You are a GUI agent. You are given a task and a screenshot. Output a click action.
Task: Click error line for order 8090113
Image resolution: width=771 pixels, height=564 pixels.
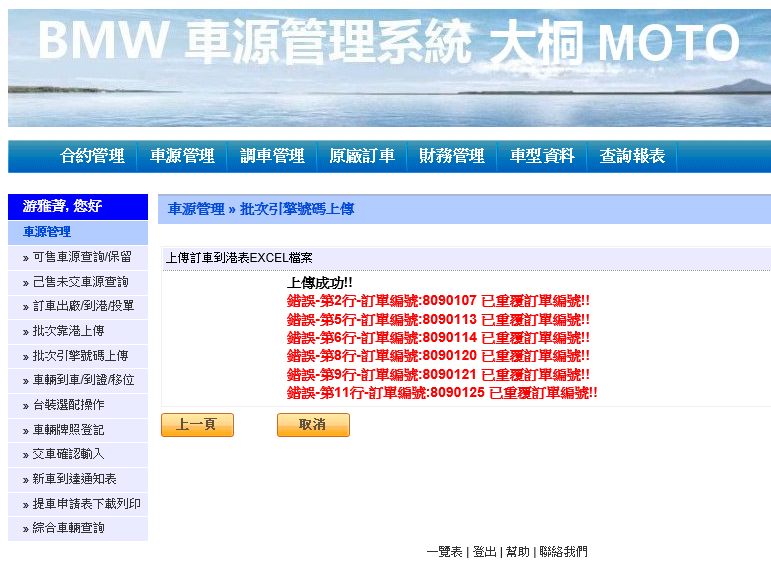point(438,320)
